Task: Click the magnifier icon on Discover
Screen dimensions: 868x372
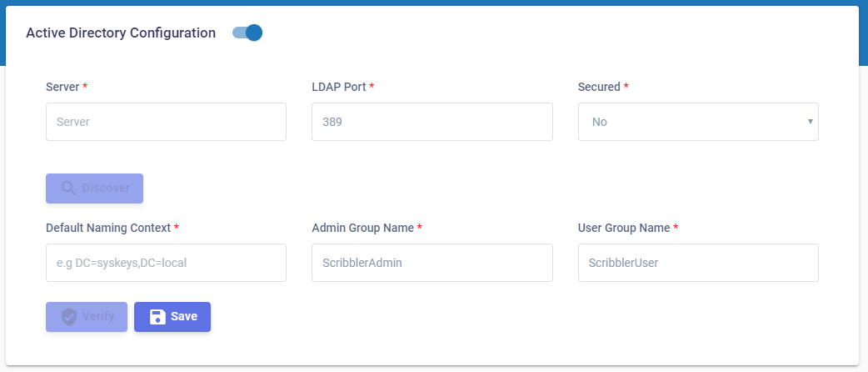Action: pos(69,189)
